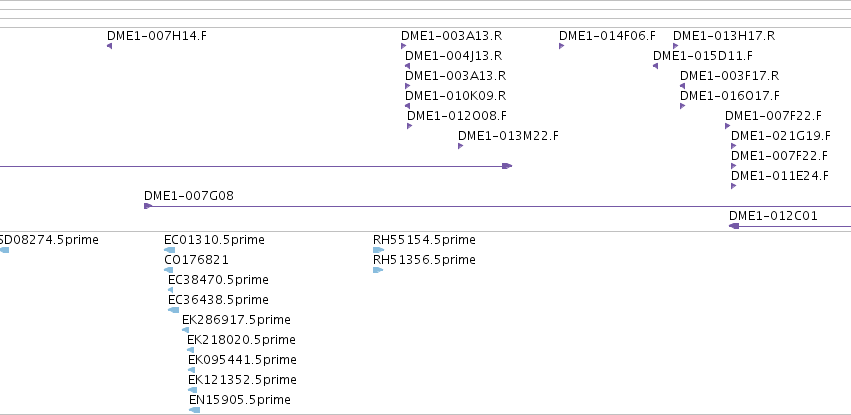
Task: Click the arrow marker below DME1-015D11.F
Action: point(656,66)
